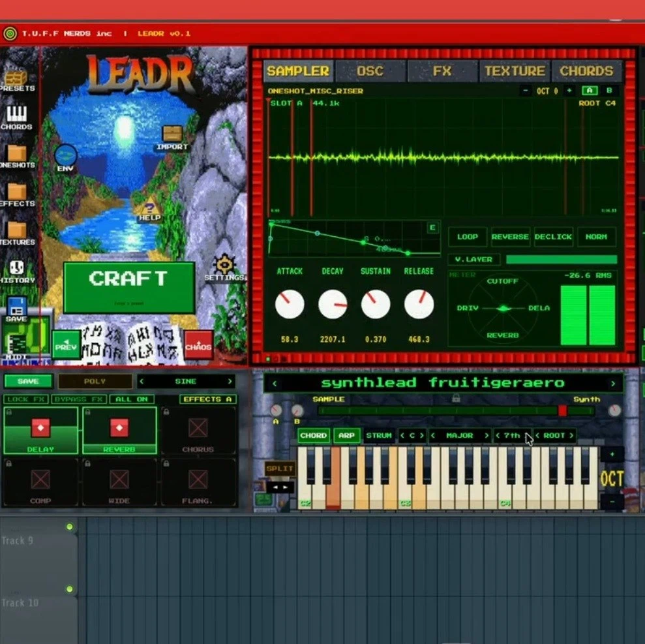Change MAJOR scale with right arrow
This screenshot has width=645, height=644.
tap(487, 435)
